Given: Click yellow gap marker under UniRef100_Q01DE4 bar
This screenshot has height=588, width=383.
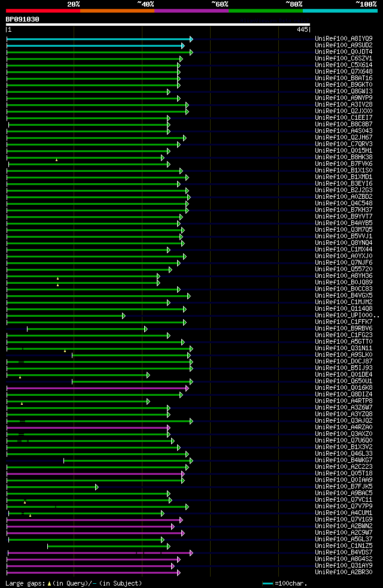Looking at the screenshot, I should pos(20,377).
